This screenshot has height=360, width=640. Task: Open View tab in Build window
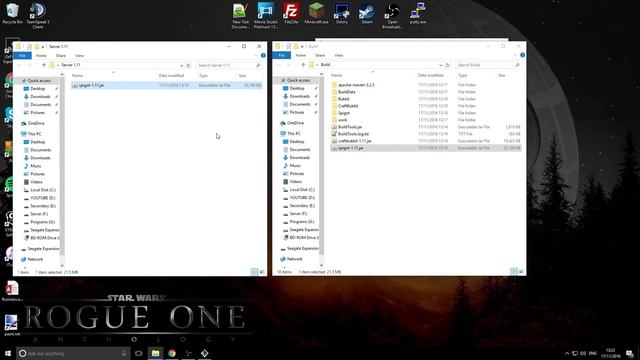(339, 55)
